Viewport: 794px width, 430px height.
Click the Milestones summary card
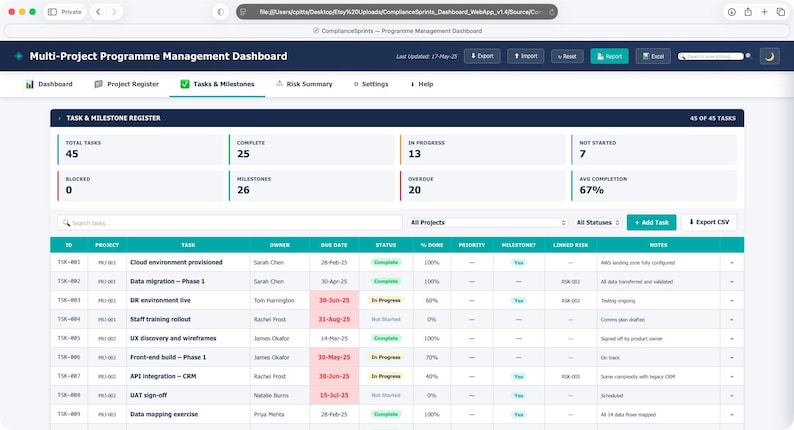pos(311,186)
